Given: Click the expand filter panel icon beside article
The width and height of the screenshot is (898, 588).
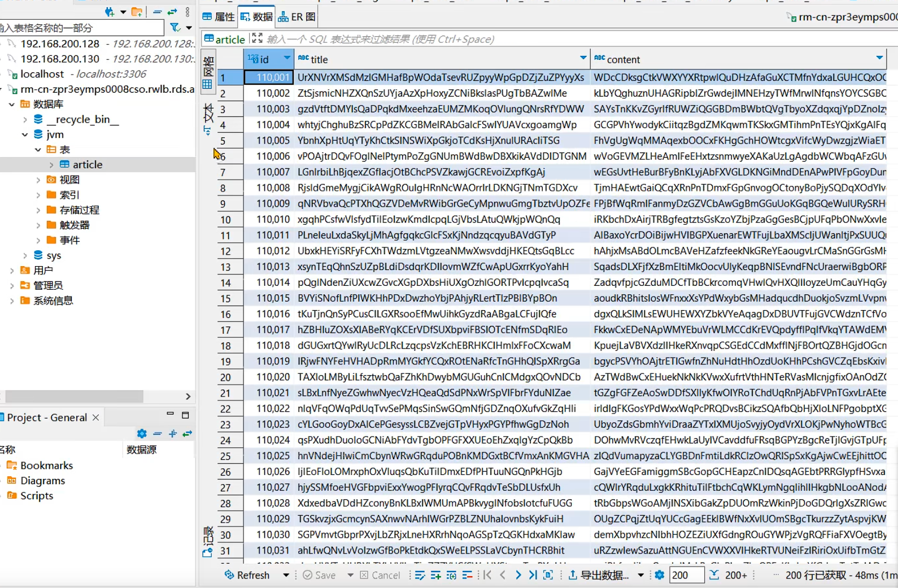Looking at the screenshot, I should 257,38.
